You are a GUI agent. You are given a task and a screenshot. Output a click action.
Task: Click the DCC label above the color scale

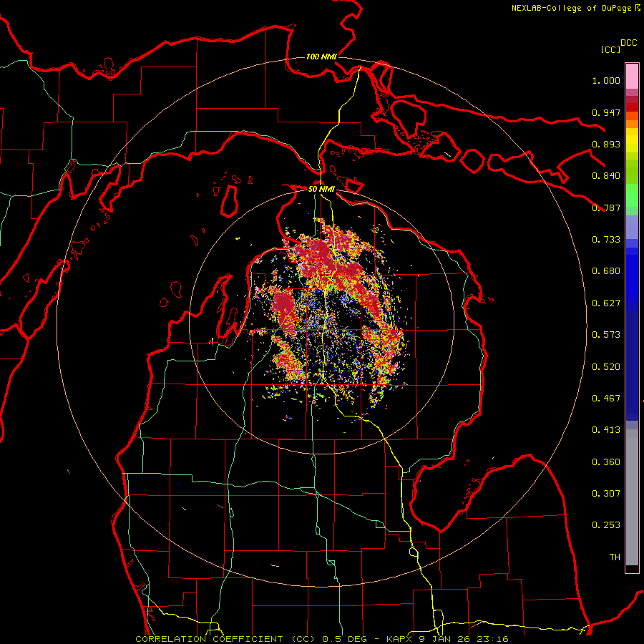click(x=629, y=43)
